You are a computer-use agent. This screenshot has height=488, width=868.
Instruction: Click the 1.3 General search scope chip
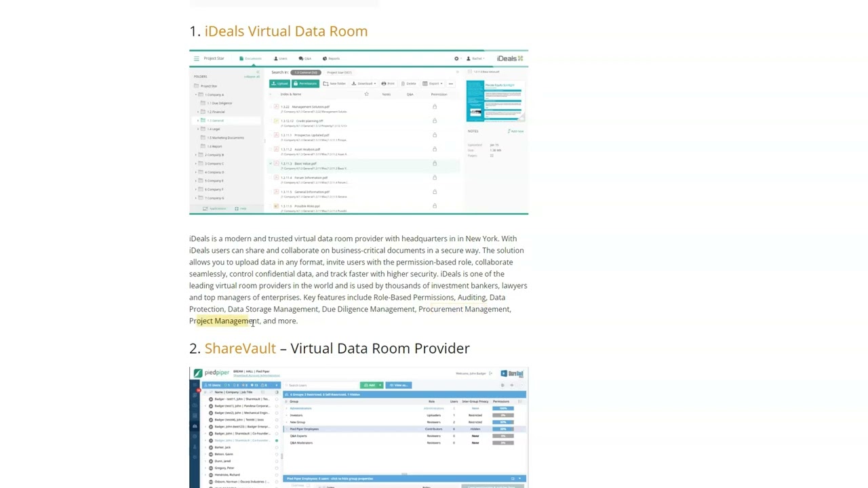pos(306,73)
